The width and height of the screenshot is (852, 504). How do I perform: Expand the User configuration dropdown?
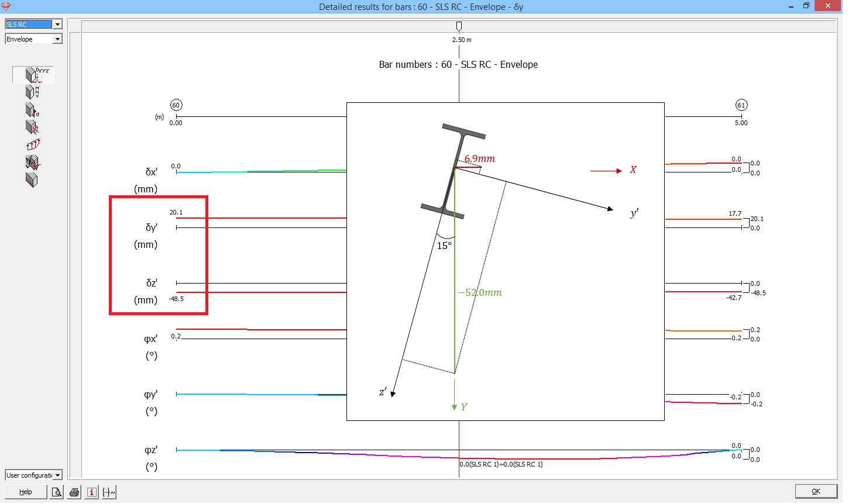tap(57, 475)
